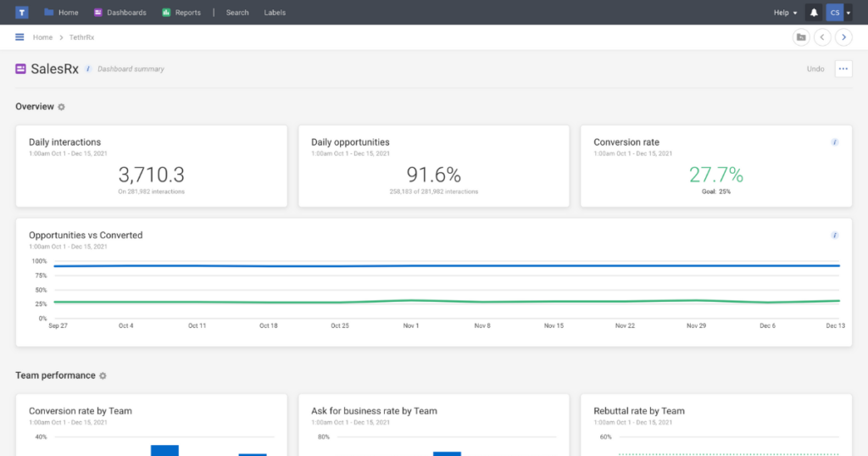This screenshot has width=868, height=456.
Task: Click Conversion rate card info icon
Action: [835, 142]
